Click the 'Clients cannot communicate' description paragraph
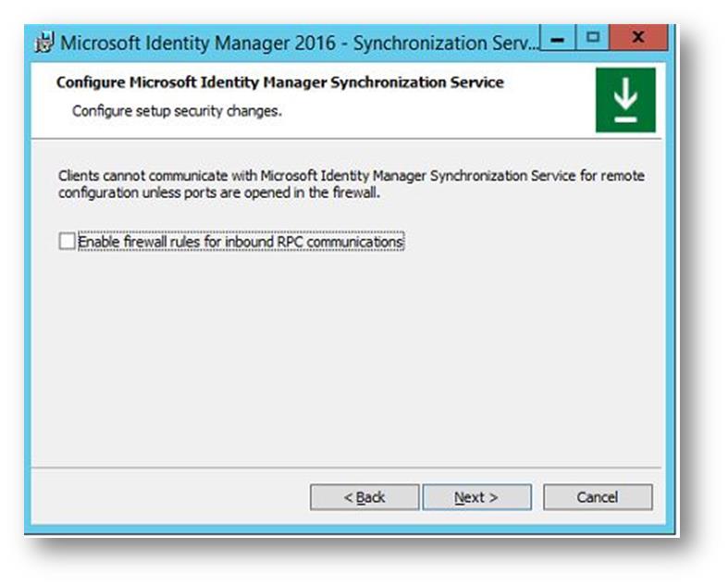This screenshot has width=728, height=586. 351,184
